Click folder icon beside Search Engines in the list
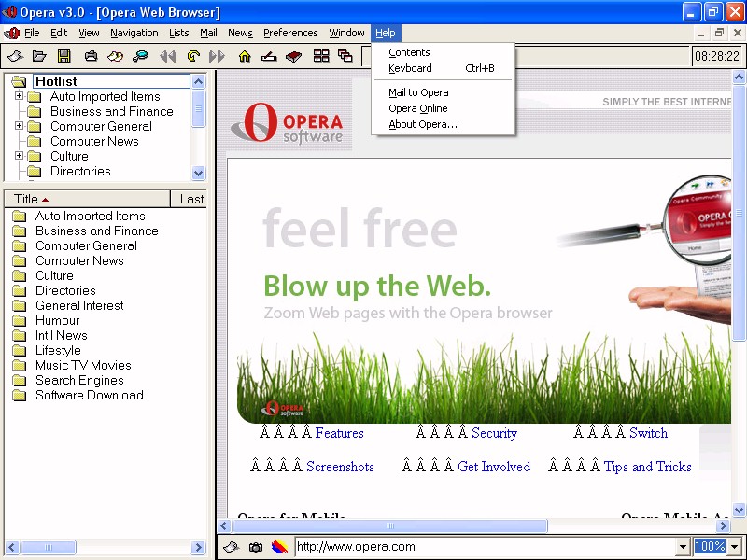 click(x=19, y=381)
